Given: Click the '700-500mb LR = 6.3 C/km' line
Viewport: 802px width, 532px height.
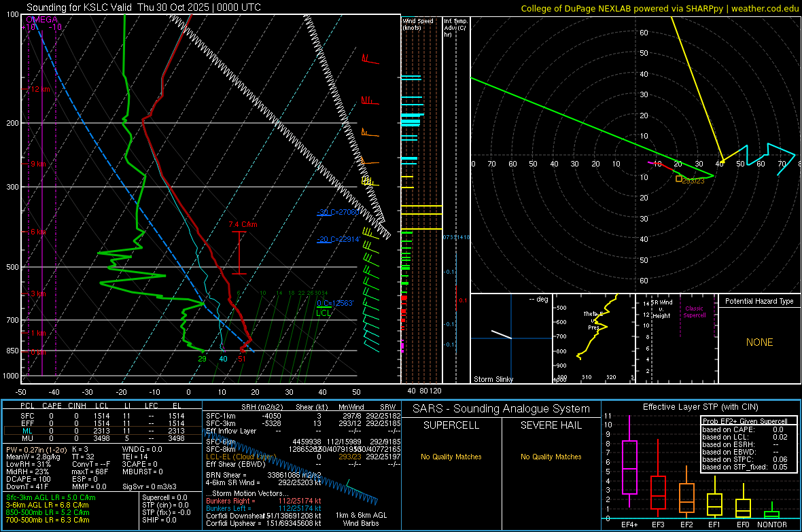Looking at the screenshot, I should pos(48,520).
